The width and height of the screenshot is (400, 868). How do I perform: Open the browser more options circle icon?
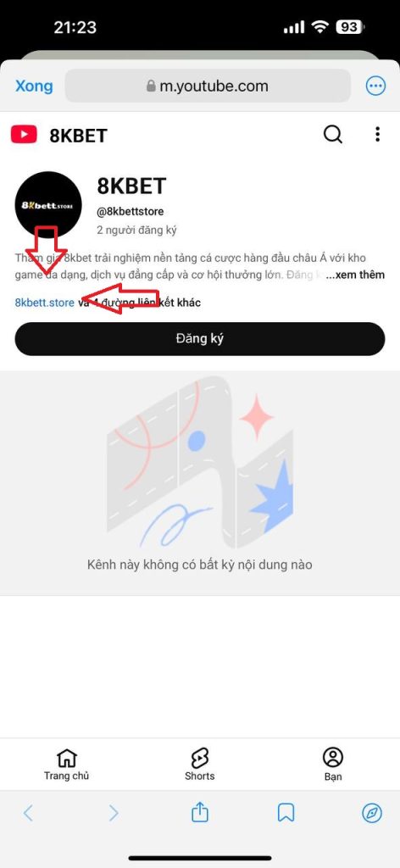point(375,86)
